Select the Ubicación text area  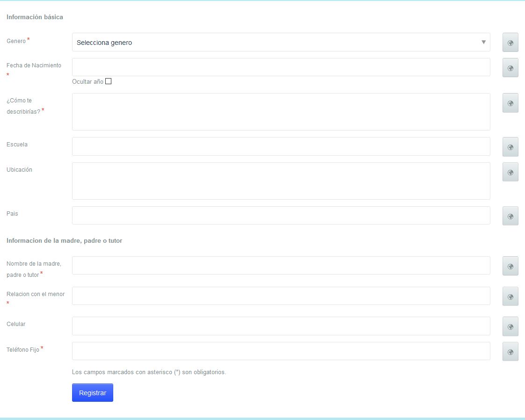coord(281,181)
